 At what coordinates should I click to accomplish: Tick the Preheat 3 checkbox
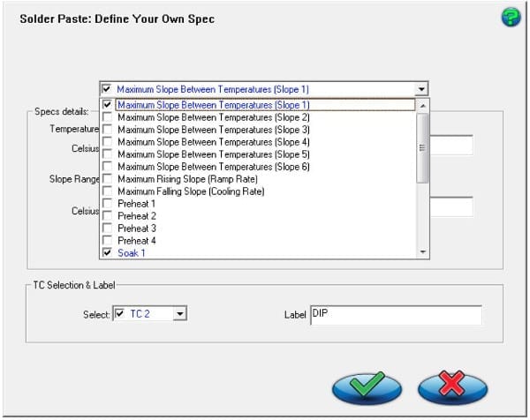pyautogui.click(x=107, y=229)
